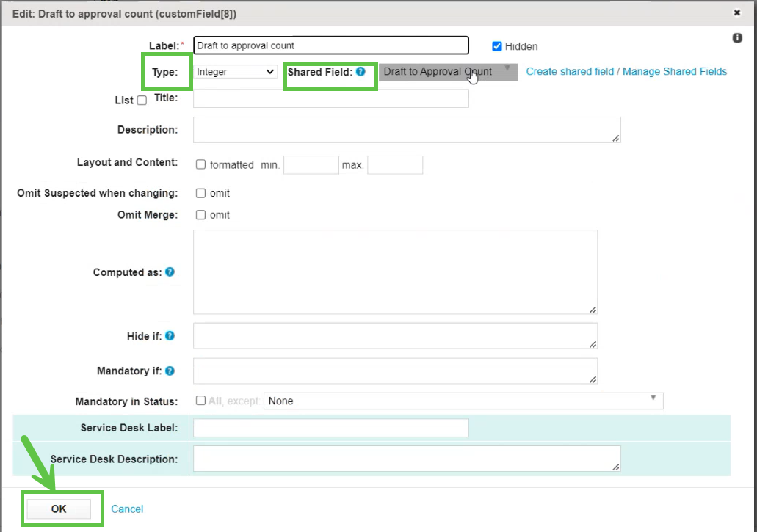
Task: Tick the Omit Merge checkbox
Action: coord(200,215)
